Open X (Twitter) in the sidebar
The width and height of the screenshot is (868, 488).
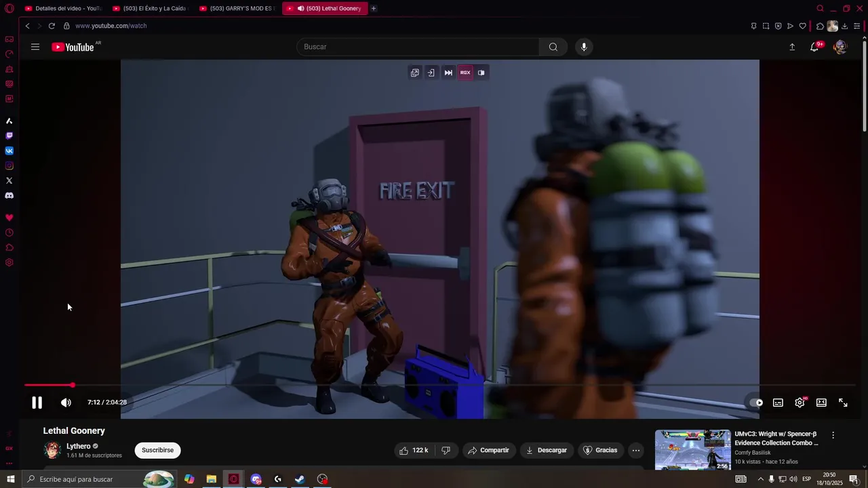[9, 180]
